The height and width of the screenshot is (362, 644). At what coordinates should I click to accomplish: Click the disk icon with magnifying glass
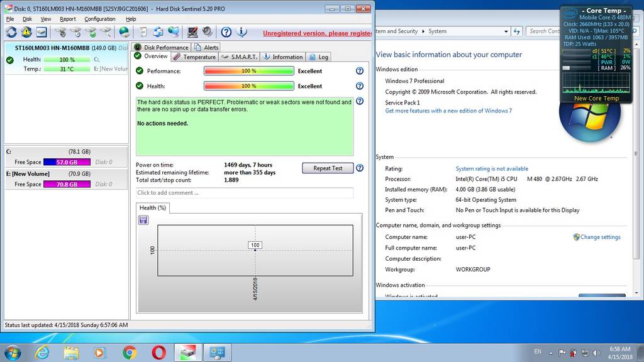[106, 32]
